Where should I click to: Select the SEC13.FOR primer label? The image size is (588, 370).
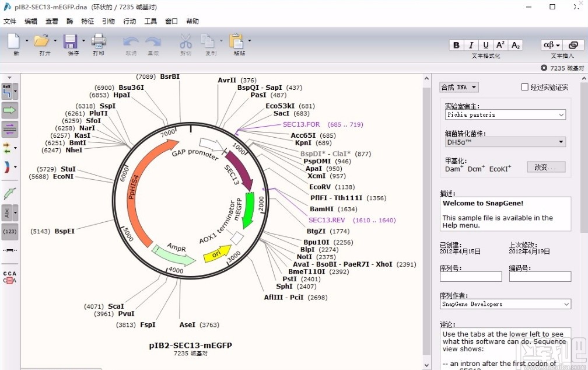coord(301,124)
